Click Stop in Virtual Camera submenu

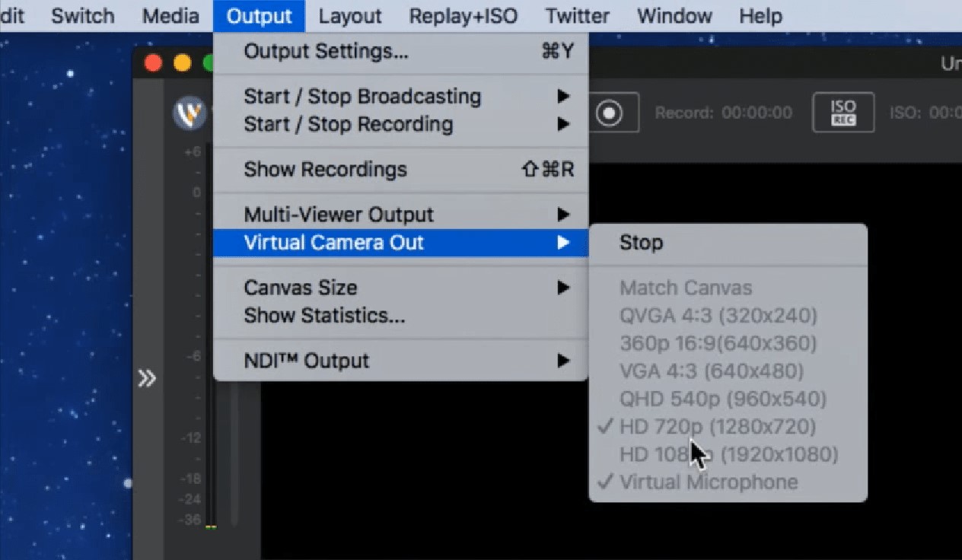click(728, 243)
